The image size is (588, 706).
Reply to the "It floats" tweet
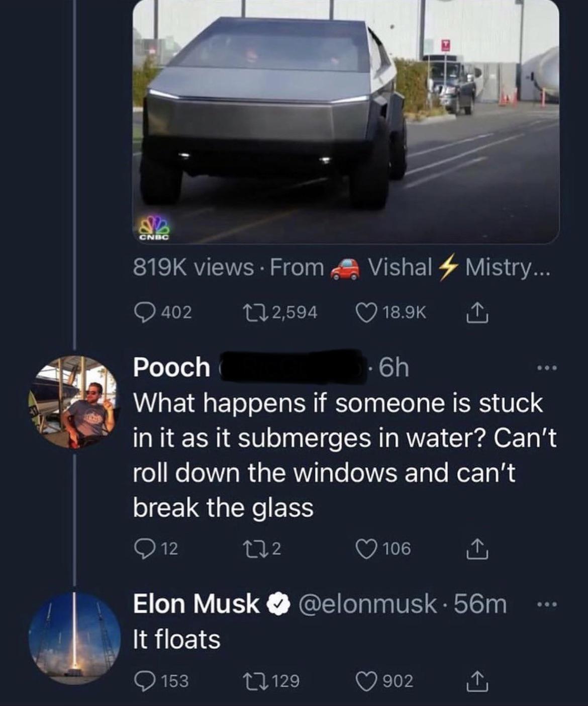pos(145,681)
